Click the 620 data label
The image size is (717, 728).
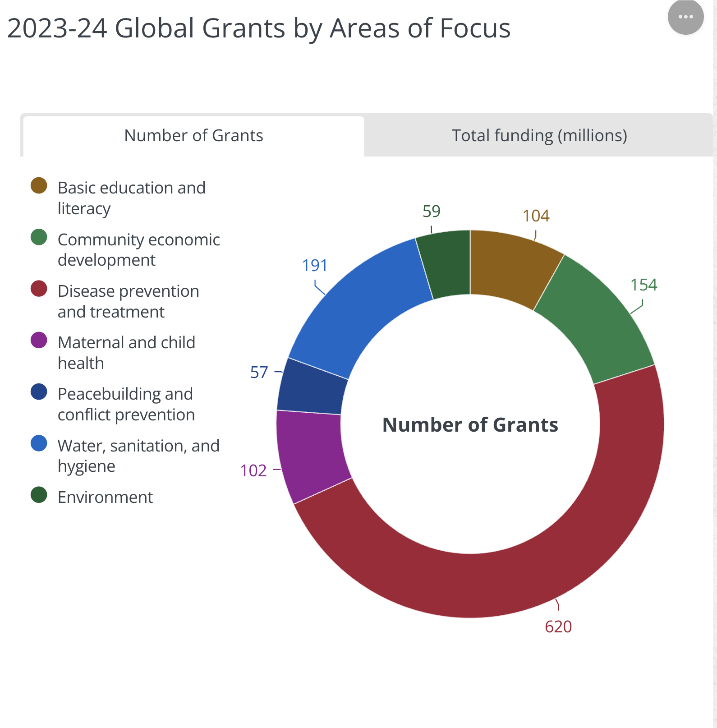coord(558,627)
